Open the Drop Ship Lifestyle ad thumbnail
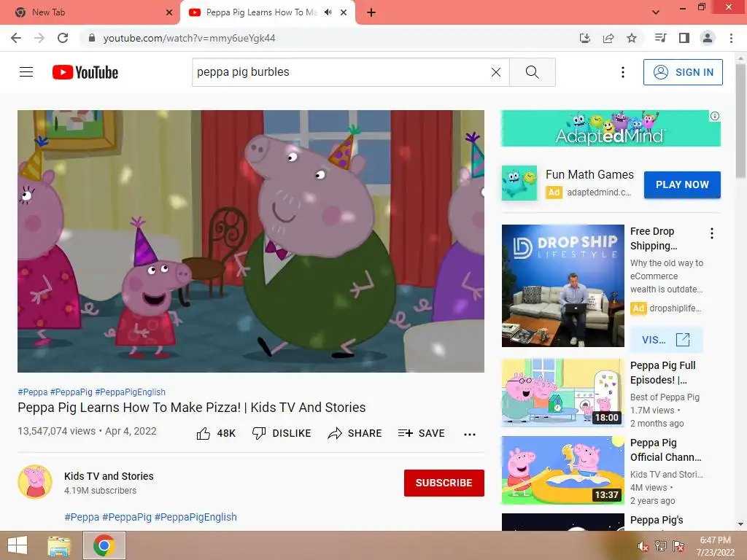 tap(562, 286)
